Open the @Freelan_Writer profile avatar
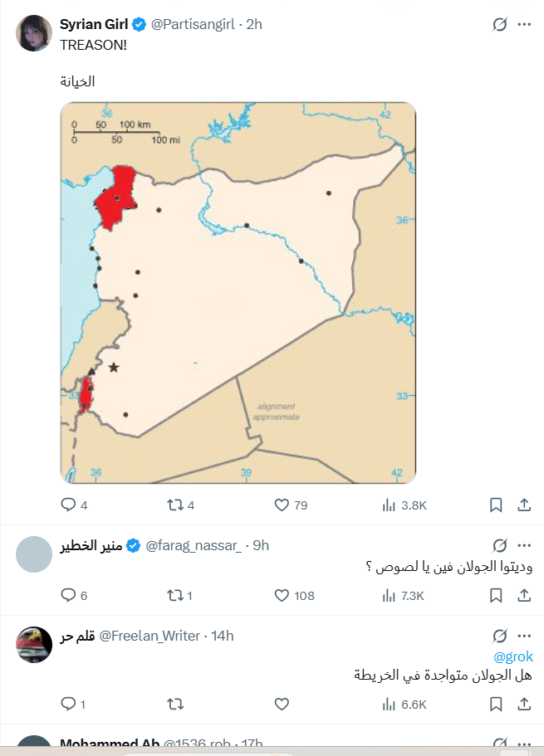This screenshot has width=544, height=756. coord(34,645)
